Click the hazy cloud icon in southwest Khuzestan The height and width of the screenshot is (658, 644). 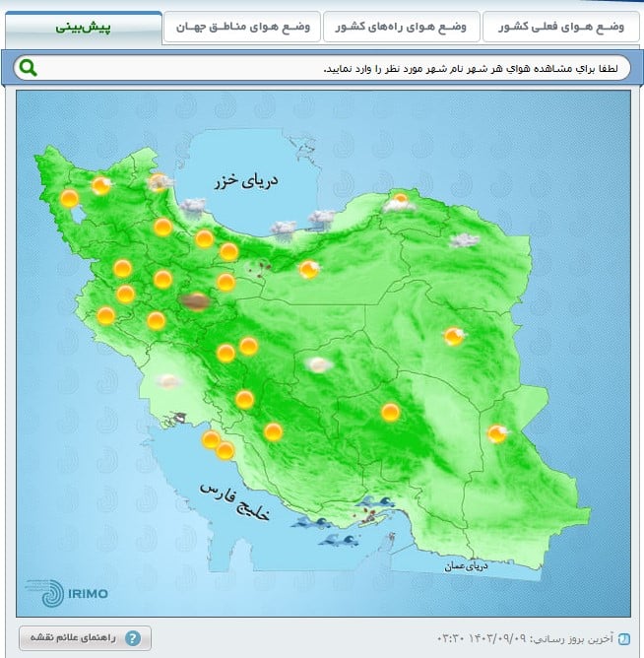click(x=168, y=381)
